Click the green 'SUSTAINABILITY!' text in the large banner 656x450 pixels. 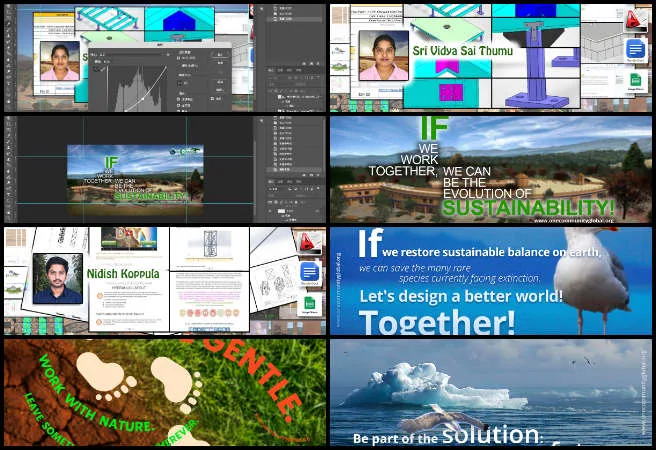528,208
